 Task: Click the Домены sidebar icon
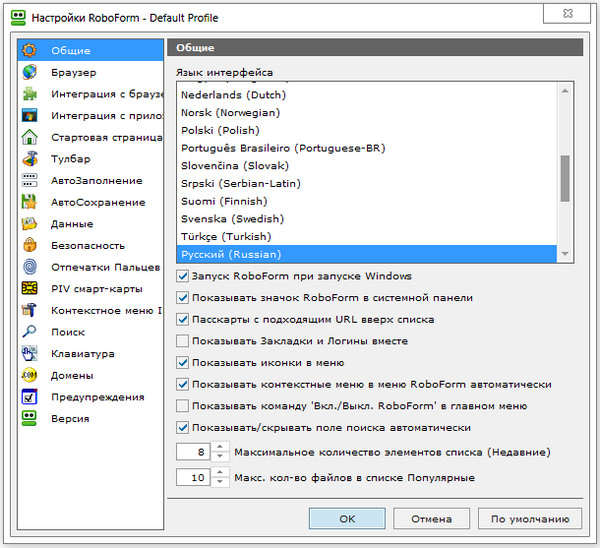31,375
